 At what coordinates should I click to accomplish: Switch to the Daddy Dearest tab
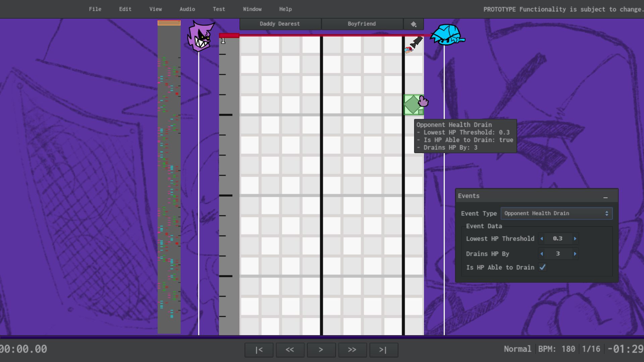tap(280, 24)
